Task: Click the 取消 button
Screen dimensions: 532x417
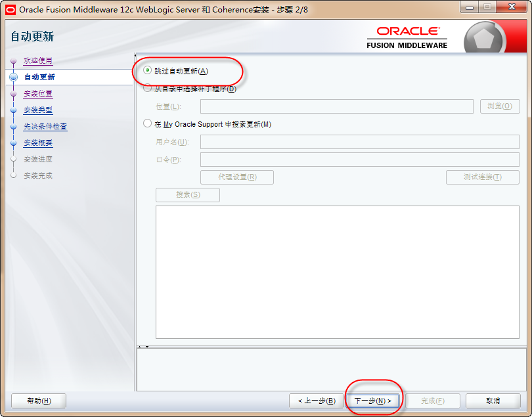Action: 493,401
